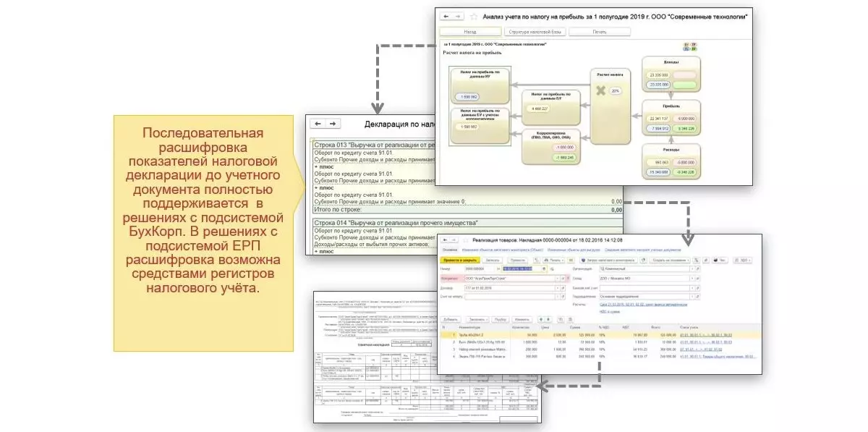Click forward arrow in Декларация window

tap(333, 124)
